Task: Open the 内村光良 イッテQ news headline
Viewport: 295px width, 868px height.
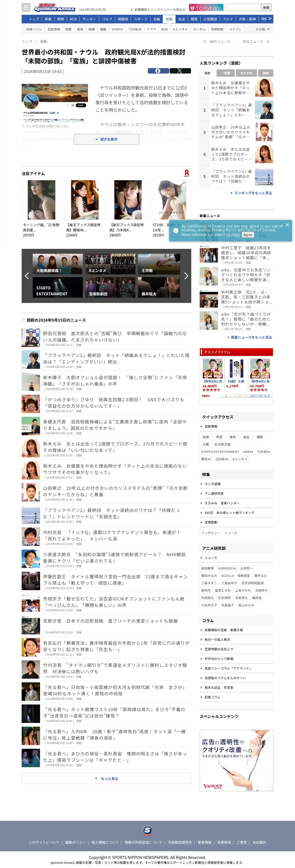Action: coord(111,535)
